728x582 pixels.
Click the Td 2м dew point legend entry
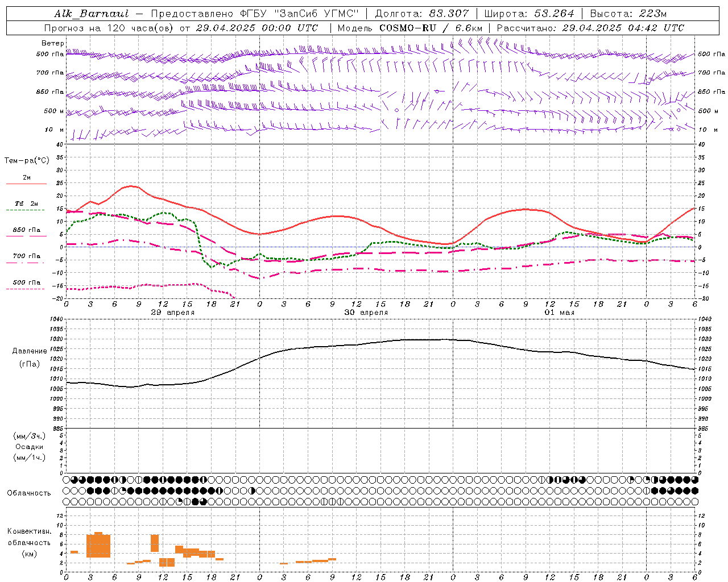pos(27,203)
